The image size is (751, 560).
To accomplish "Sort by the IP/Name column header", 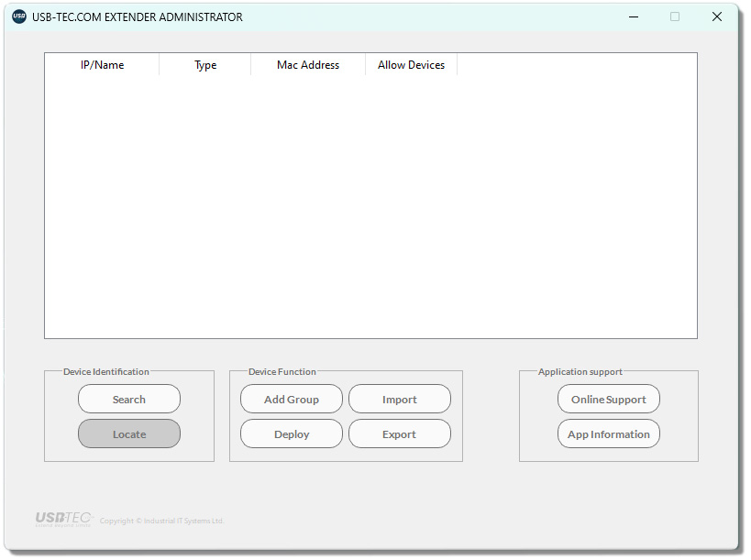I will (x=102, y=65).
